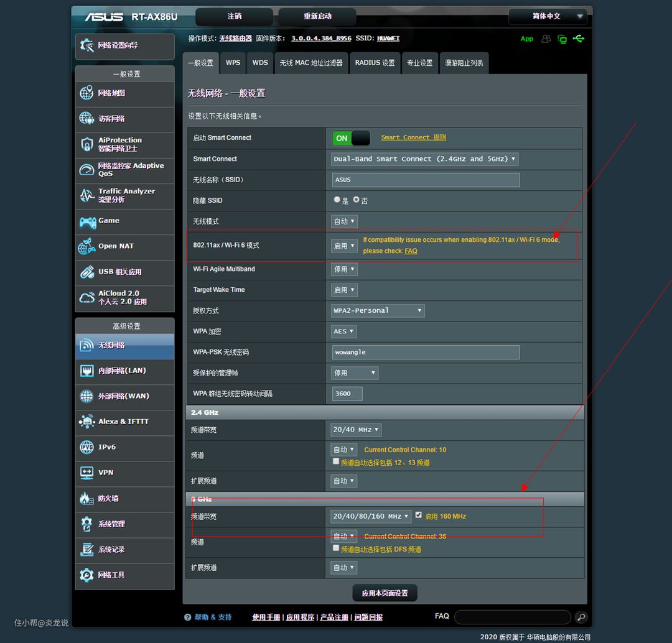
Task: Open the 授权方式 WPA2-Personal dropdown
Action: (378, 310)
